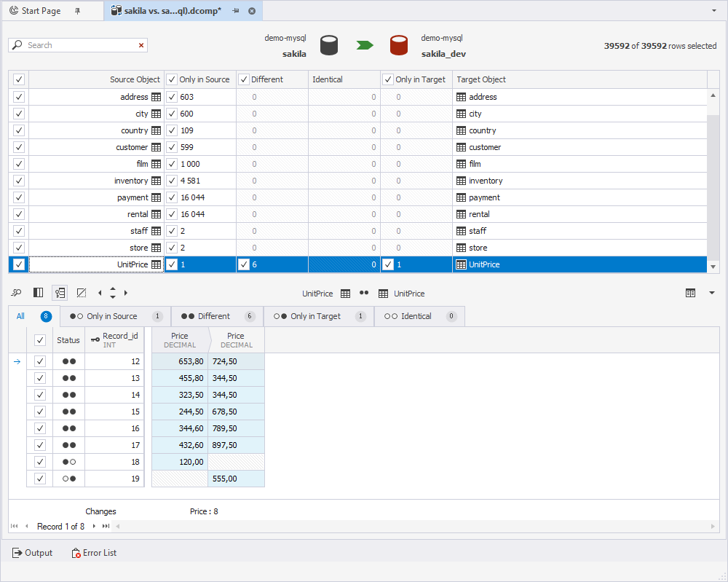Image resolution: width=728 pixels, height=582 pixels.
Task: Toggle the Different column header checkbox
Action: pos(244,79)
